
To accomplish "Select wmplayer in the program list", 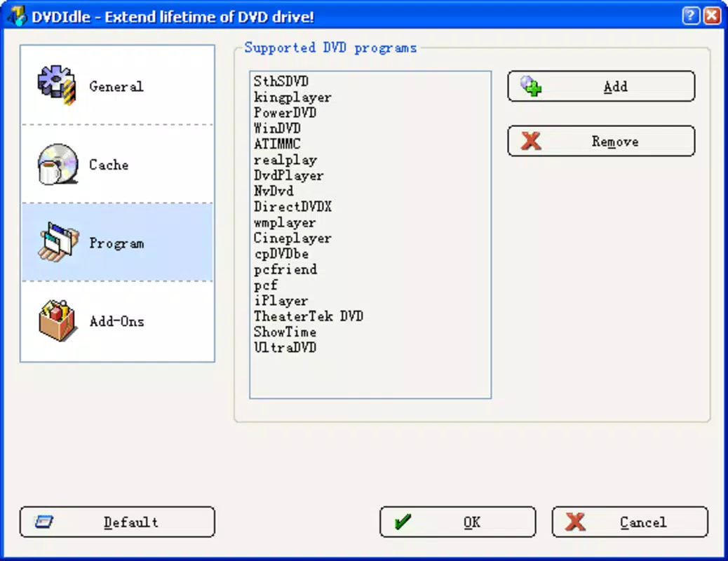I will [285, 222].
